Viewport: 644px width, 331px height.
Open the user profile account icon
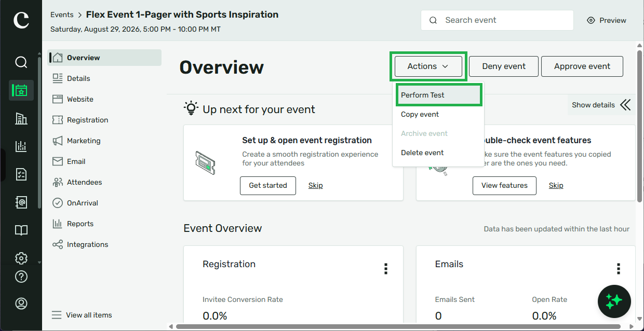(x=21, y=304)
